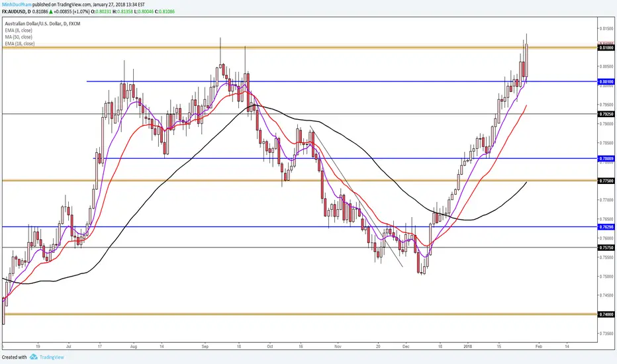
Task: Select the EMA (8, close) indicator label
Action: (19, 30)
